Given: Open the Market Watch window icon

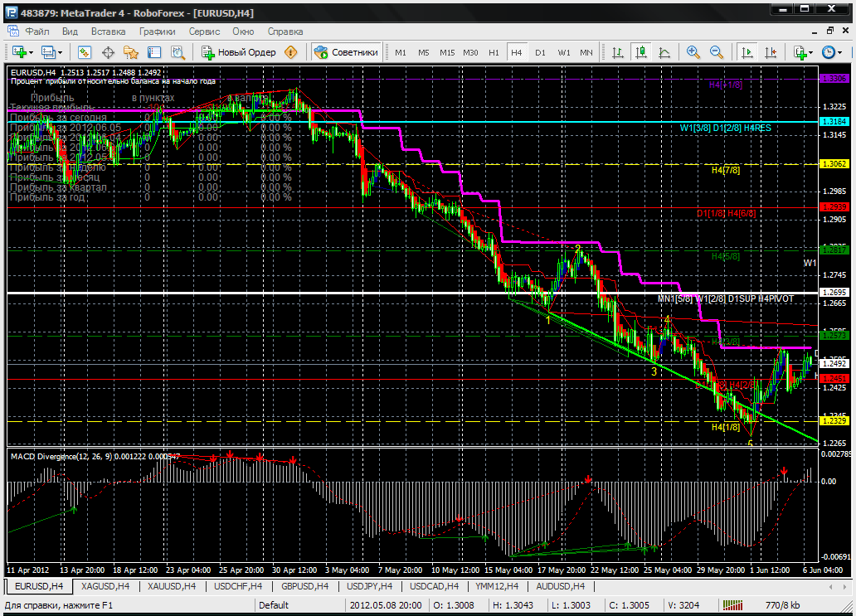Looking at the screenshot, I should 85,52.
